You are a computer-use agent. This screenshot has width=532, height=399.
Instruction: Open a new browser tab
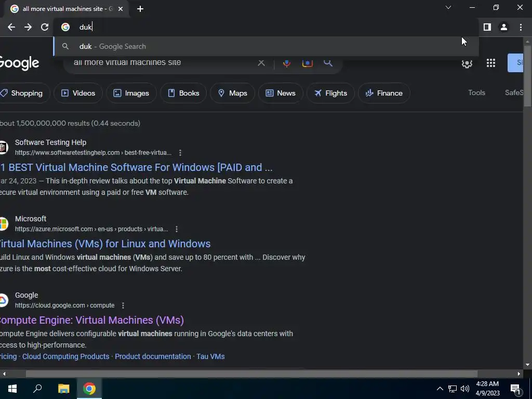[140, 9]
